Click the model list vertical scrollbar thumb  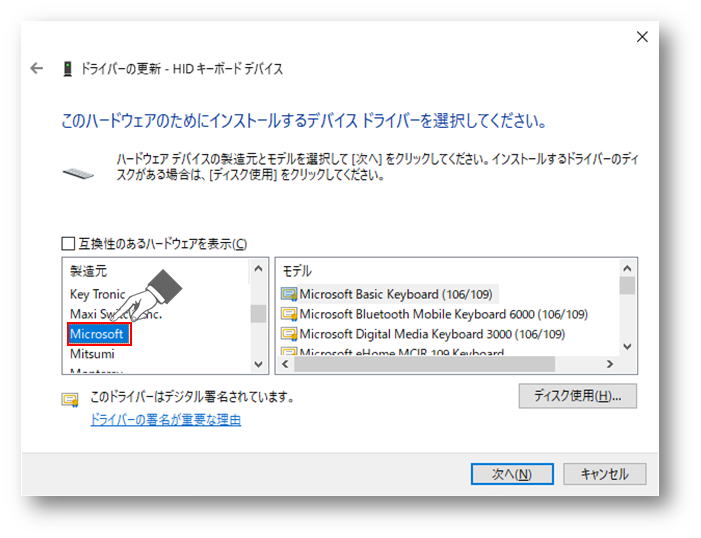coord(627,286)
